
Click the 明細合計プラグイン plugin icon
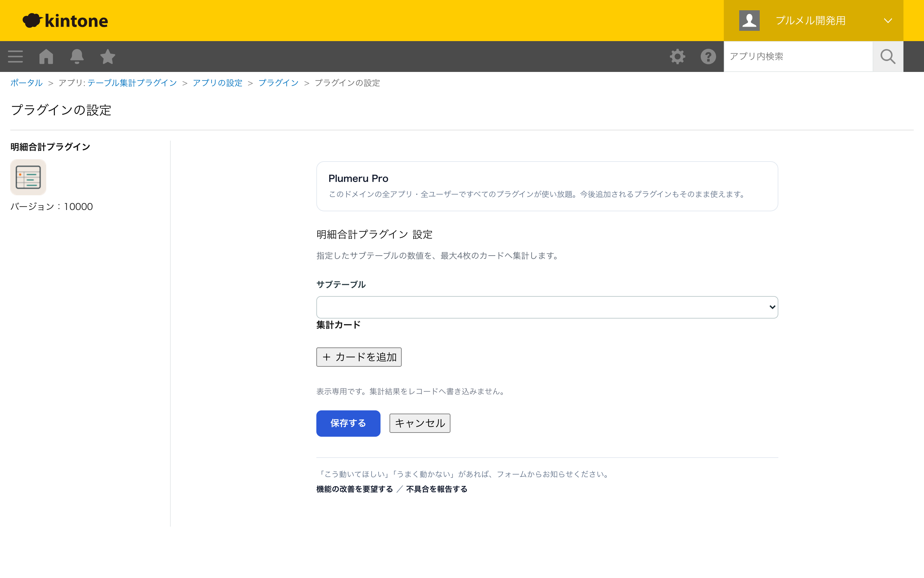pyautogui.click(x=28, y=177)
